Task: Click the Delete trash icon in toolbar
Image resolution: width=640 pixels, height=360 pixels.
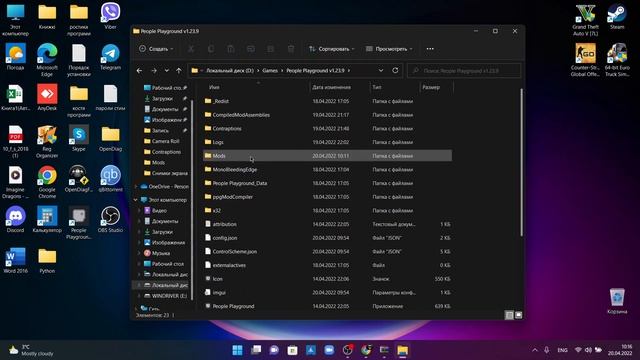Action: click(x=291, y=49)
